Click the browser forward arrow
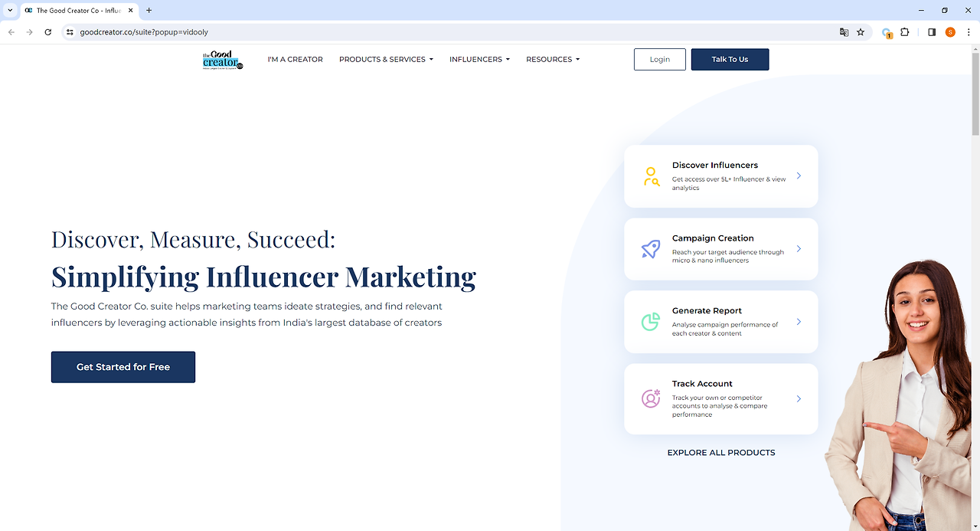 coord(29,32)
